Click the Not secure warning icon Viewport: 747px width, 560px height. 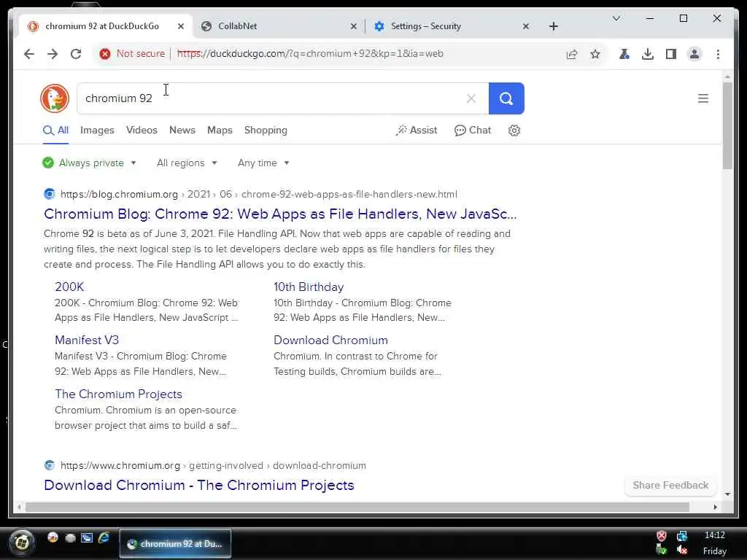point(105,54)
